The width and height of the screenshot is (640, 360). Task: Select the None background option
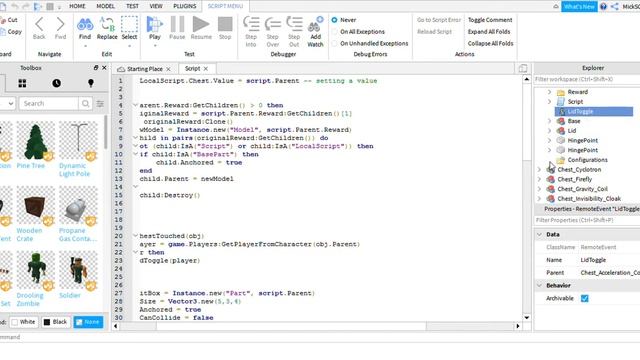[88, 322]
